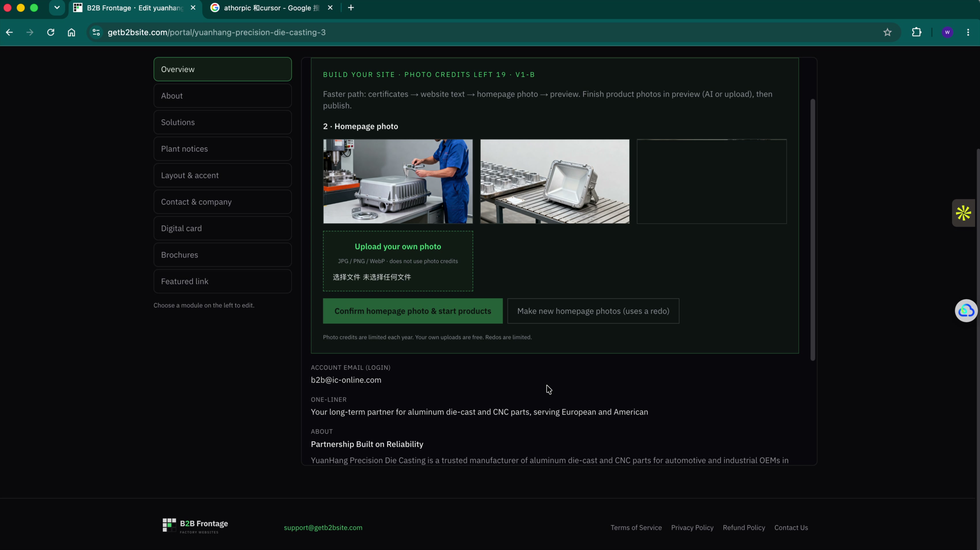Select the Digital card module

click(223, 228)
